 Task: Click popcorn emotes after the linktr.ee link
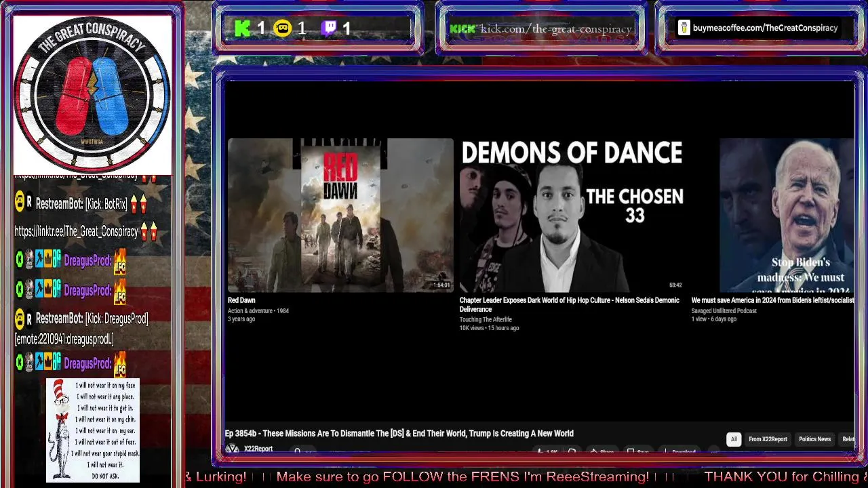pyautogui.click(x=149, y=231)
